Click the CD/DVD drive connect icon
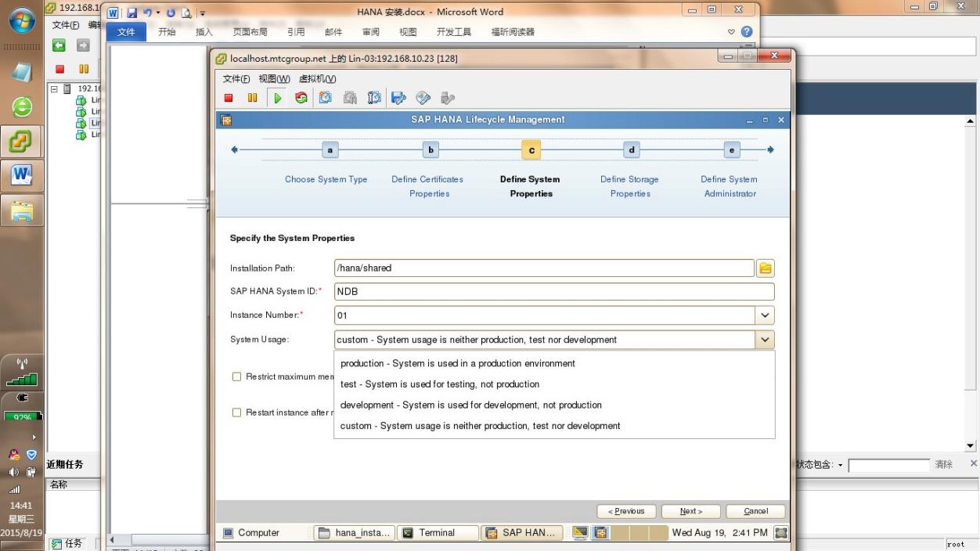This screenshot has height=551, width=980. (x=423, y=98)
